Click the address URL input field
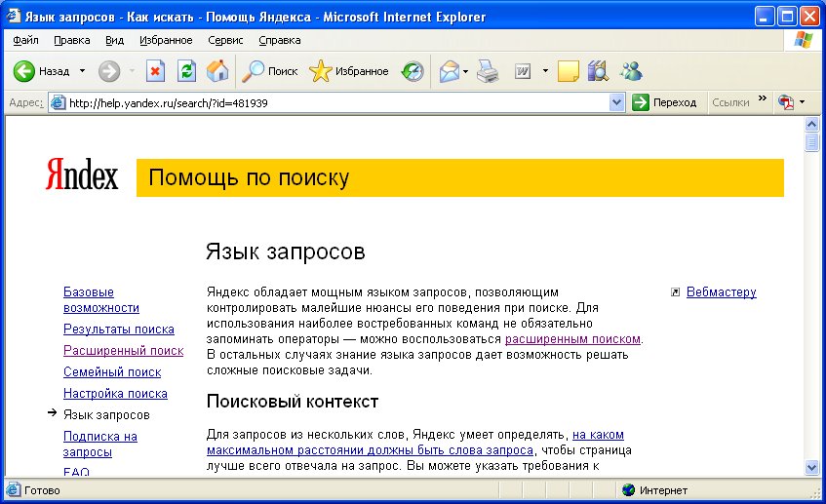Viewport: 826px width, 504px height. [337, 102]
